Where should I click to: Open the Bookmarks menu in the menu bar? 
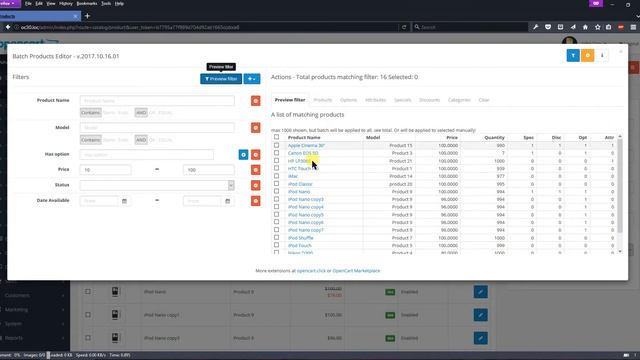click(87, 4)
